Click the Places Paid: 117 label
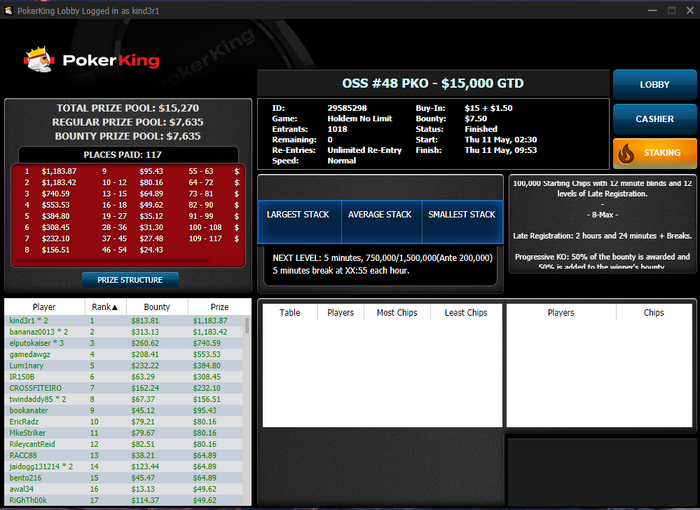The height and width of the screenshot is (510, 700). [122, 155]
